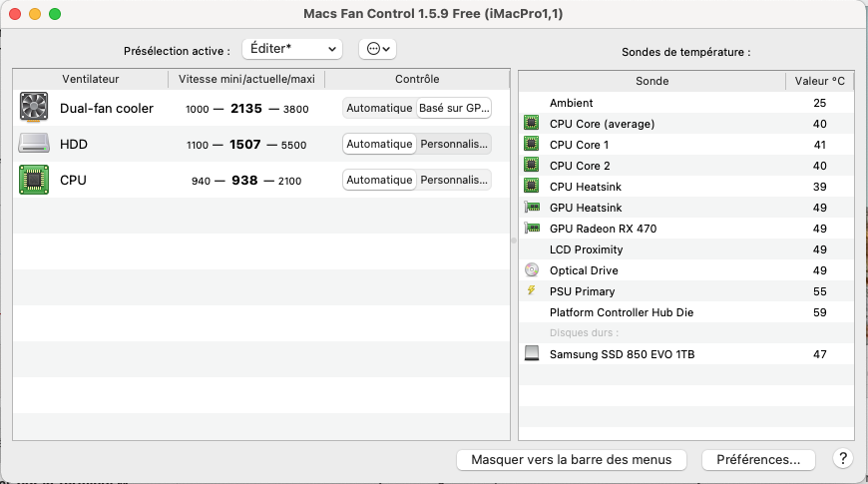Screen dimensions: 868x484
Task: Click the Optical Drive disc icon
Action: (532, 269)
